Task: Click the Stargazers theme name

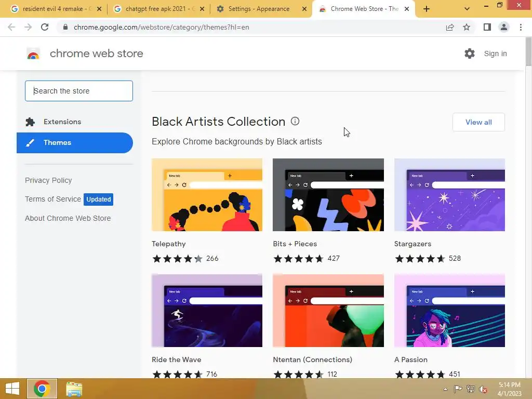Action: coord(413,244)
